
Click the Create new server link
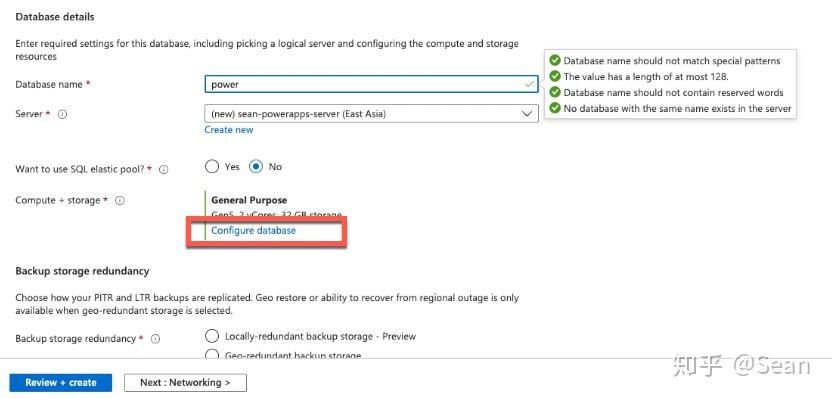(x=229, y=130)
